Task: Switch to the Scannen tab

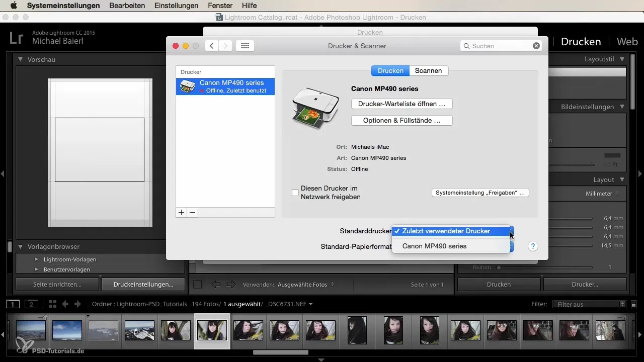Action: coord(429,71)
